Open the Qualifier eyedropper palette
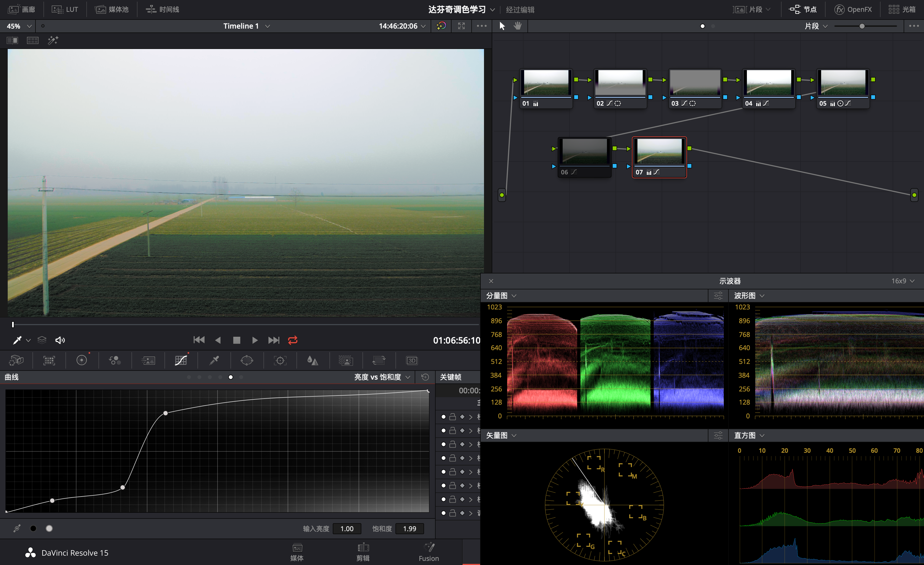Image resolution: width=924 pixels, height=565 pixels. (214, 361)
